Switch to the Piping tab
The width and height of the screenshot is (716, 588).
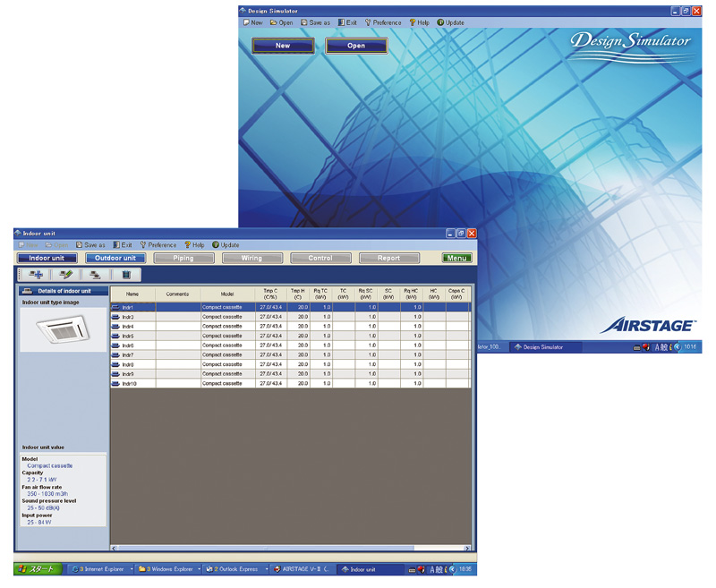tap(183, 258)
